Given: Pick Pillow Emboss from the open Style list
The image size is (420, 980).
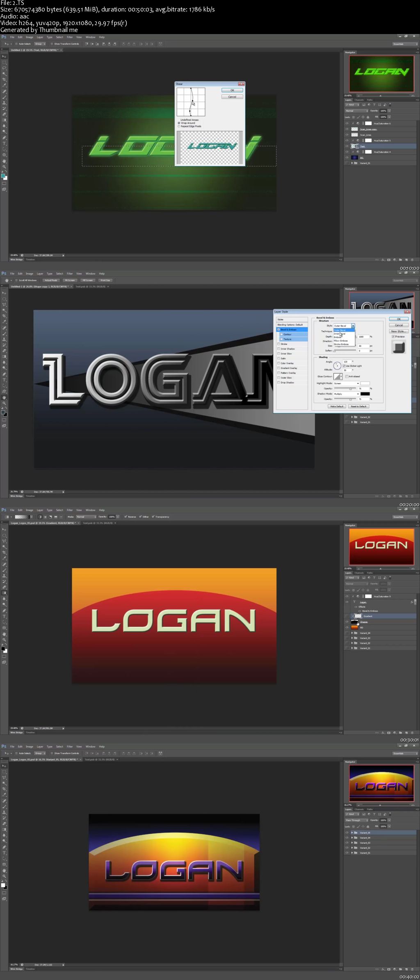Looking at the screenshot, I should [x=341, y=341].
